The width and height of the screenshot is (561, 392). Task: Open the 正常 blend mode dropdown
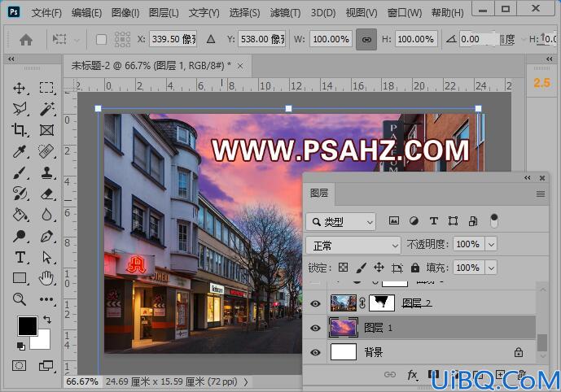(353, 246)
